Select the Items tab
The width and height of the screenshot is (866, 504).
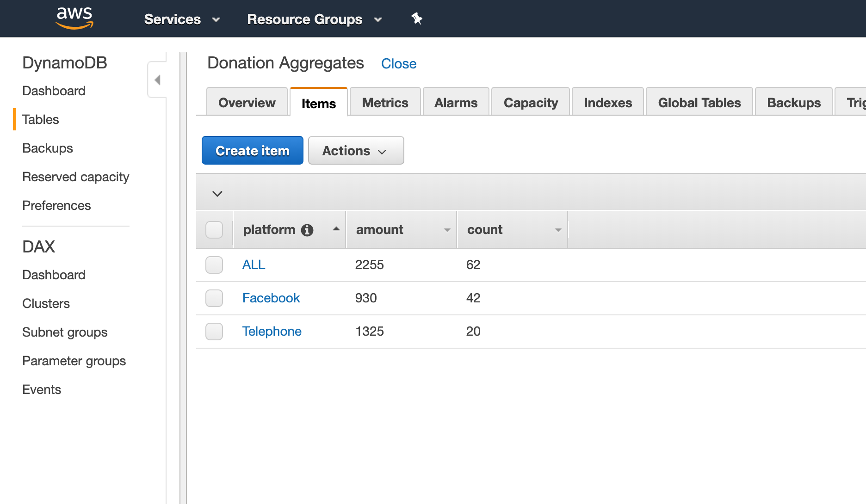click(x=319, y=103)
